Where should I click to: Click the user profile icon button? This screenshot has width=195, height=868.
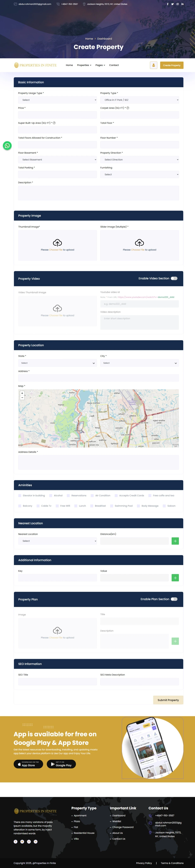[x=154, y=65]
